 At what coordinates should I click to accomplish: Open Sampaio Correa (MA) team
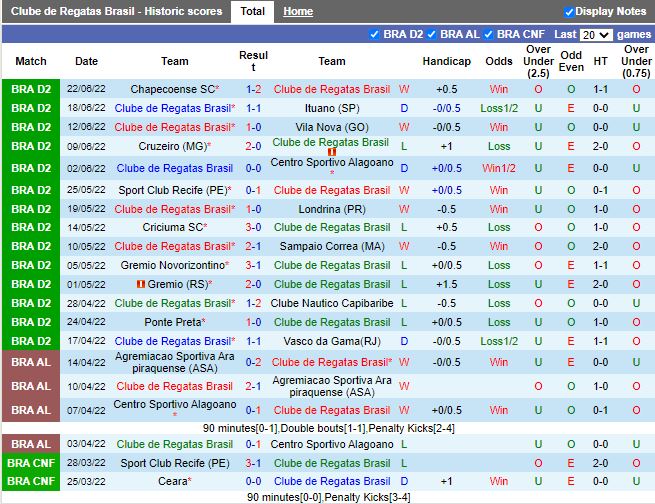coord(332,246)
